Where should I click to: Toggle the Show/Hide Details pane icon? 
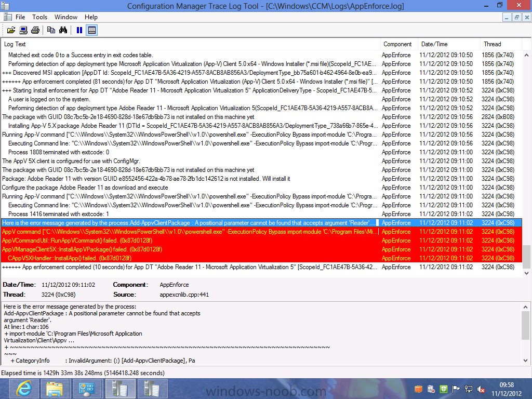click(x=91, y=30)
